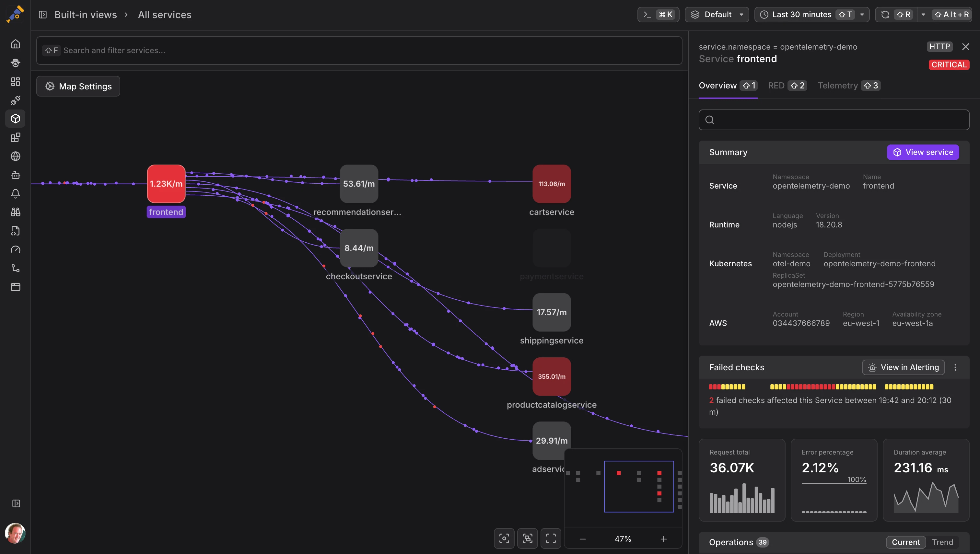
Task: Open the globe icon in the sidebar
Action: [x=15, y=156]
